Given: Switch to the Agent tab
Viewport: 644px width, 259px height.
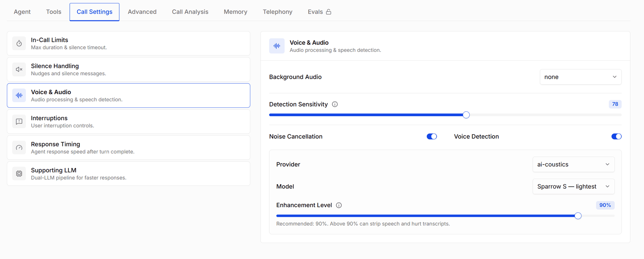Looking at the screenshot, I should point(22,12).
